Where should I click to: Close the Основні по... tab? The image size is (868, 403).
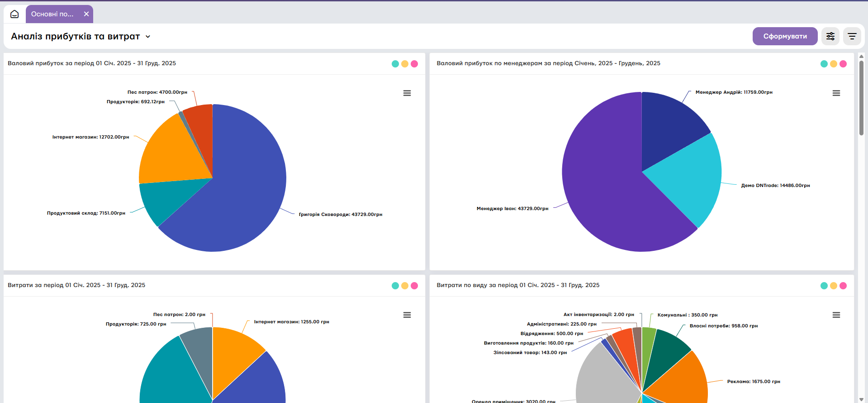click(x=86, y=14)
